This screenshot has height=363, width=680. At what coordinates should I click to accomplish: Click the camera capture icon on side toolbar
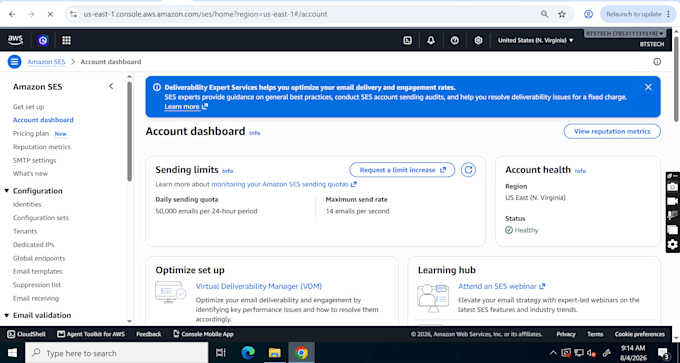pos(673,186)
